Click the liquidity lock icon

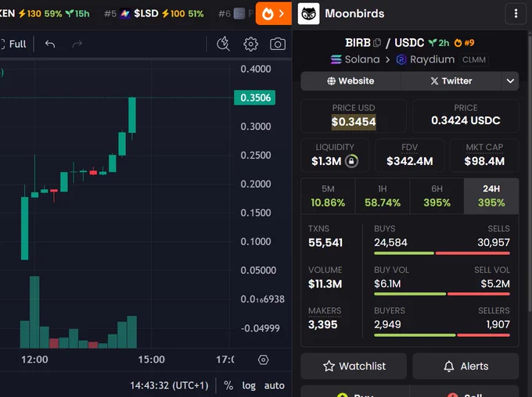click(x=351, y=161)
